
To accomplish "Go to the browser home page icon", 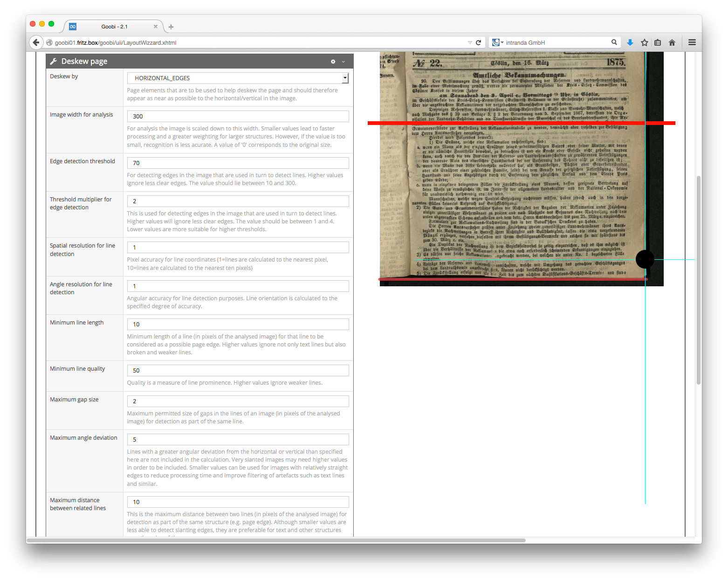I will [672, 42].
